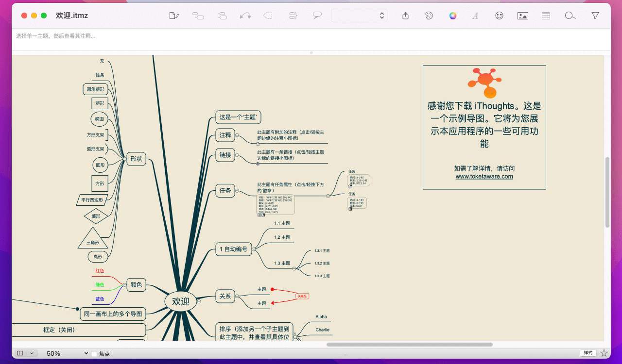The width and height of the screenshot is (622, 364).
Task: Collapse the 欢迎 central topic expander
Action: [x=199, y=301]
